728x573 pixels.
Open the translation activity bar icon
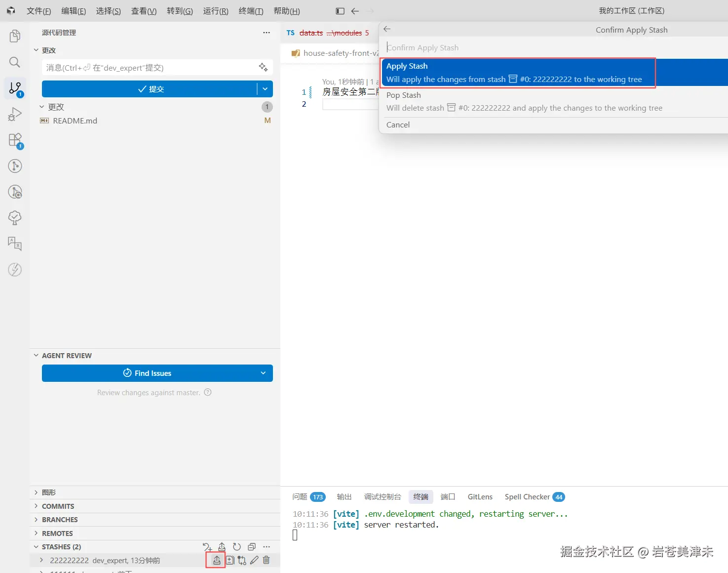pyautogui.click(x=15, y=244)
